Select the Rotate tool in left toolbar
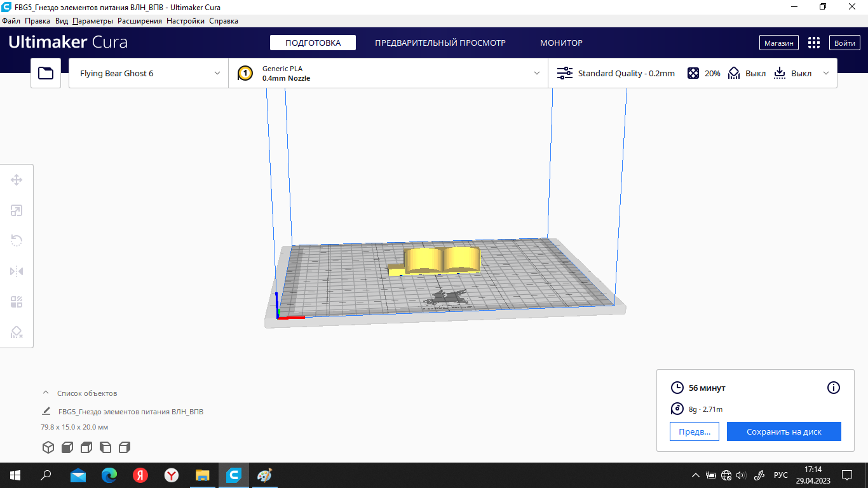 point(17,240)
